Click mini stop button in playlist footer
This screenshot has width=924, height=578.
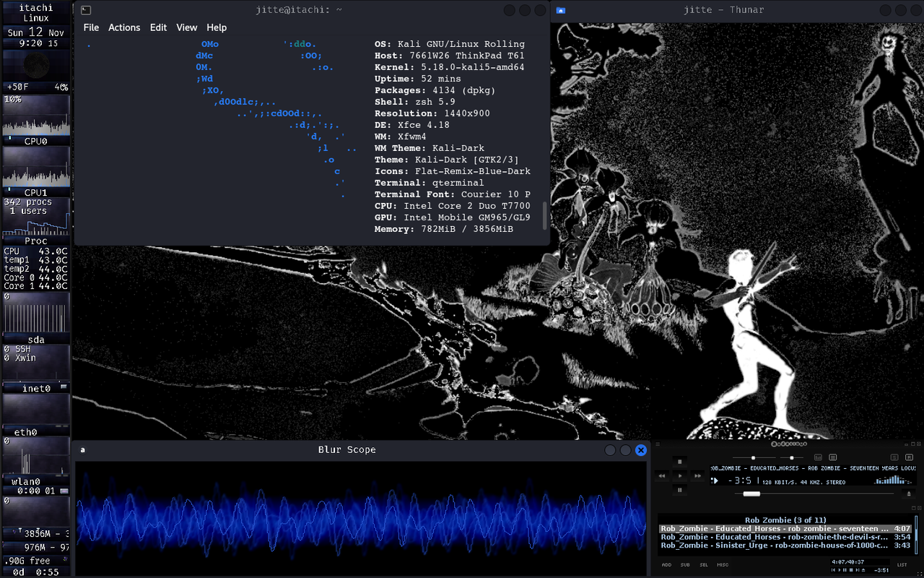851,570
